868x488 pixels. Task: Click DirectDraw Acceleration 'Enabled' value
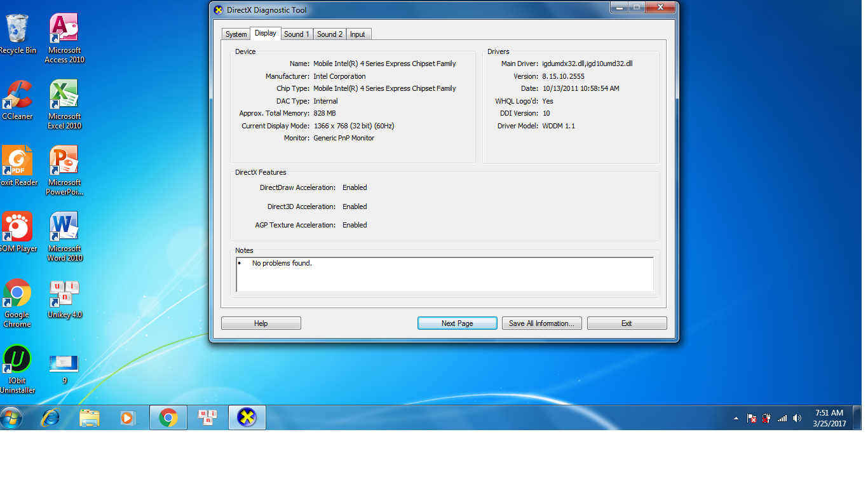point(355,187)
